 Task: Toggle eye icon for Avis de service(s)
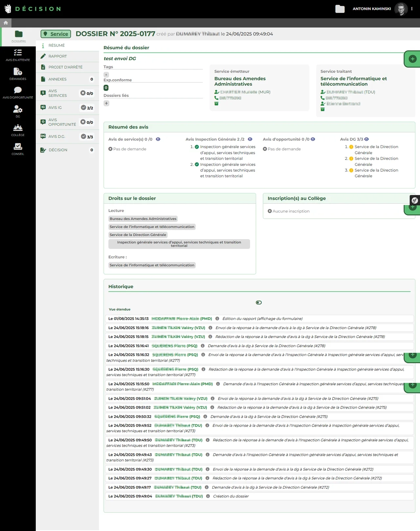(158, 139)
